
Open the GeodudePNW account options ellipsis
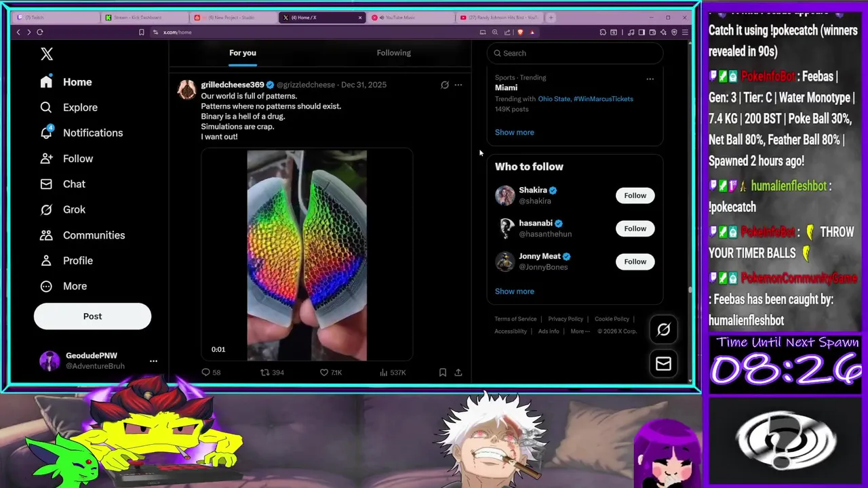click(153, 361)
